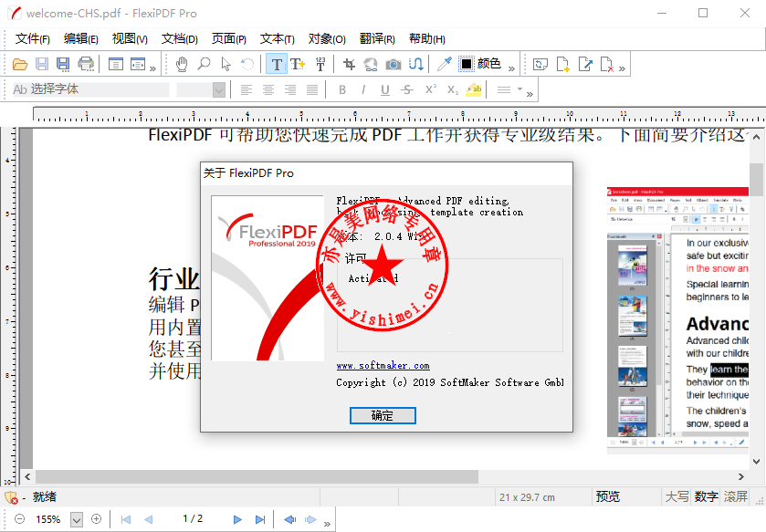
Task: Expand navigation toolbar overflow chevron
Action: tap(327, 524)
